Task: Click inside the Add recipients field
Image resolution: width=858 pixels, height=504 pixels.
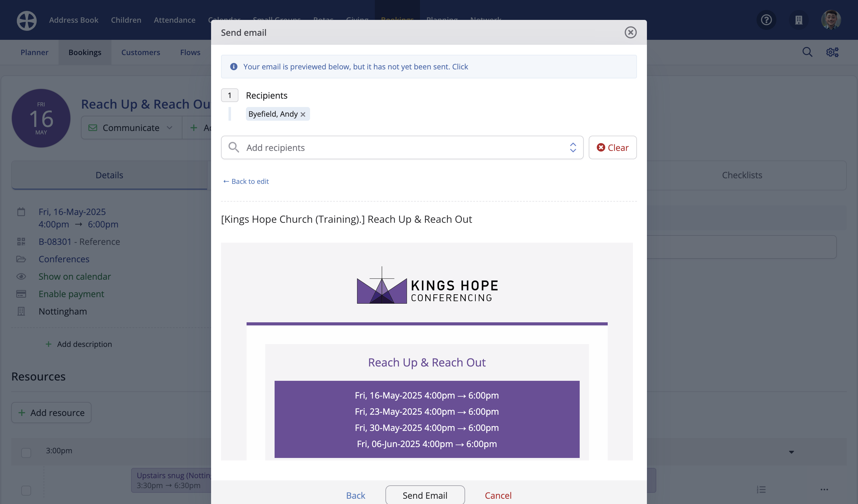Action: click(402, 147)
